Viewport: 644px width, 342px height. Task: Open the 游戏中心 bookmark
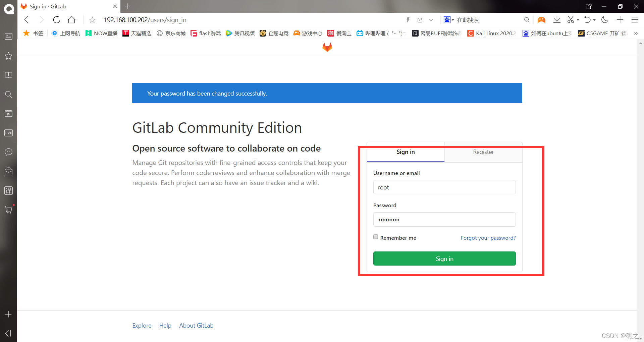pyautogui.click(x=308, y=33)
